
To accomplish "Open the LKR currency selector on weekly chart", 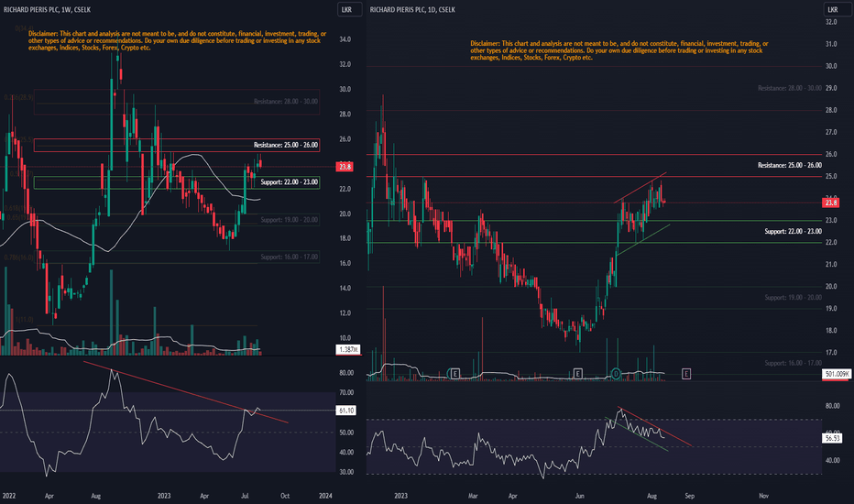I will [x=348, y=9].
